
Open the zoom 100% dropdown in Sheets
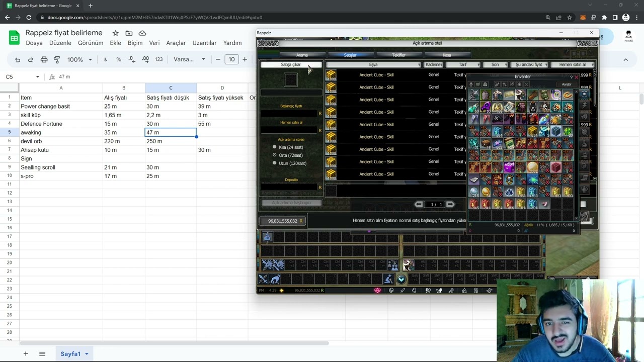coord(79,59)
